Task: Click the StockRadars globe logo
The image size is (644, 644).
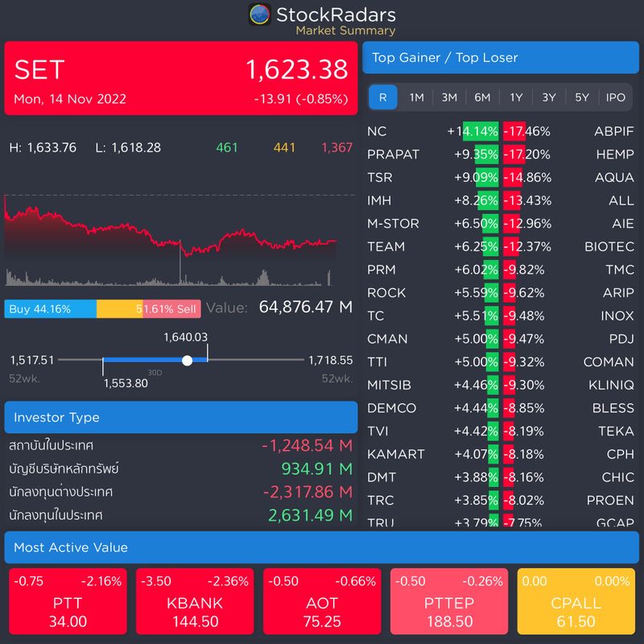Action: click(259, 15)
